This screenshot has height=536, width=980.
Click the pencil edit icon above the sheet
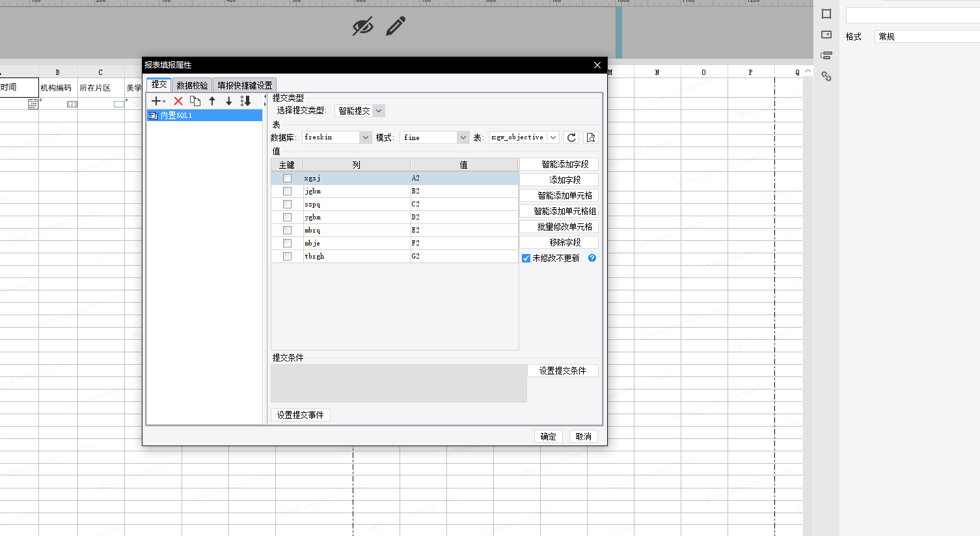click(x=396, y=26)
